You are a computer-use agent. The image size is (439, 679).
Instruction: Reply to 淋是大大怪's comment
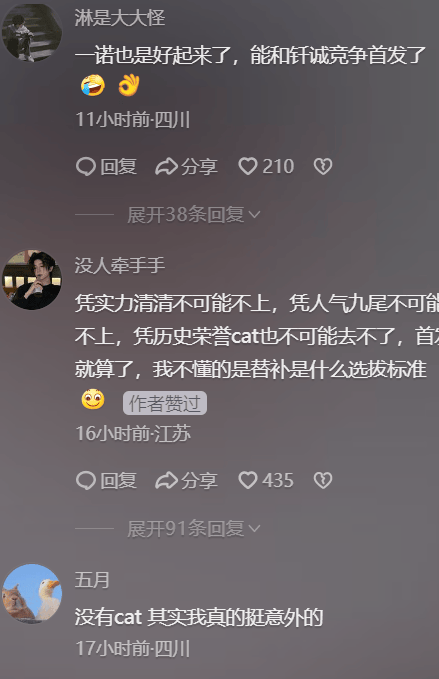pos(107,166)
